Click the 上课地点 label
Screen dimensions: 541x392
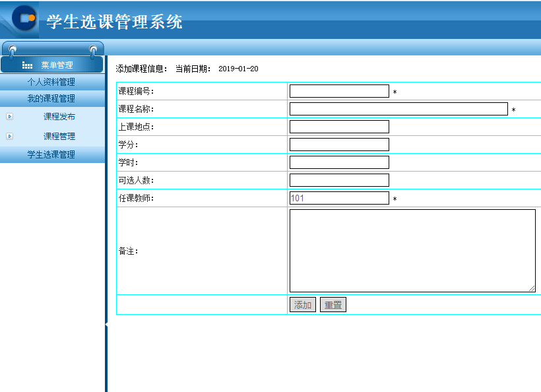[136, 127]
